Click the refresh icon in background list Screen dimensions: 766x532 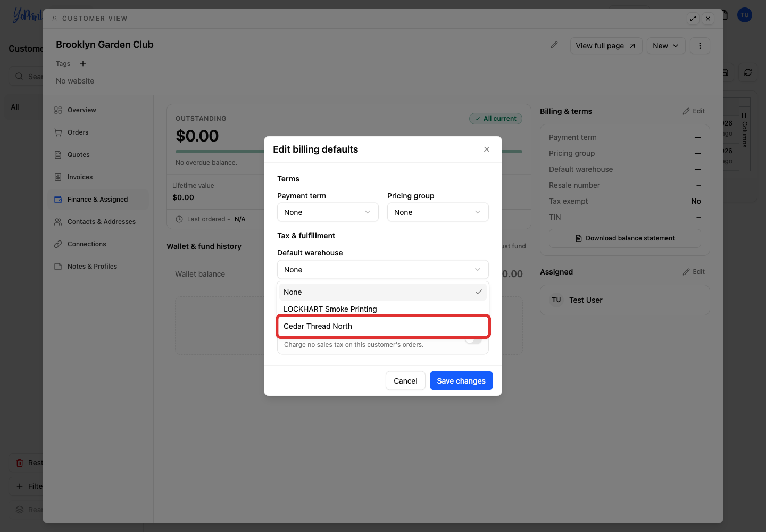pyautogui.click(x=748, y=72)
